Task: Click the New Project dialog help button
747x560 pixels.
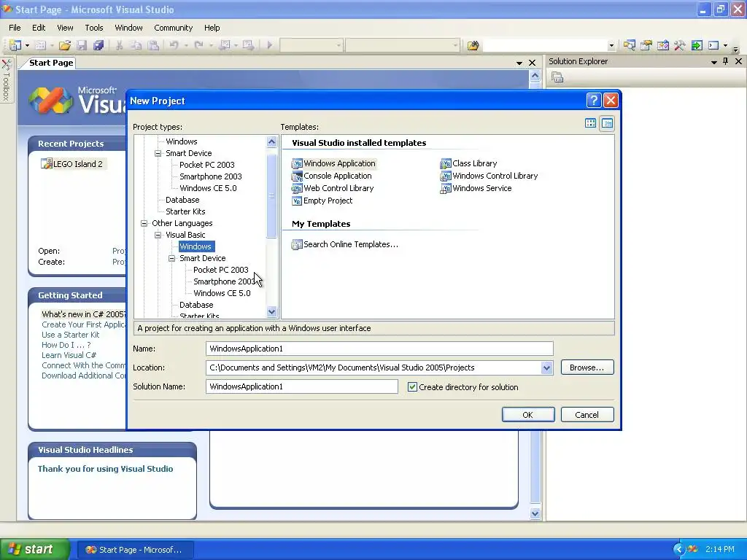Action: coord(594,101)
